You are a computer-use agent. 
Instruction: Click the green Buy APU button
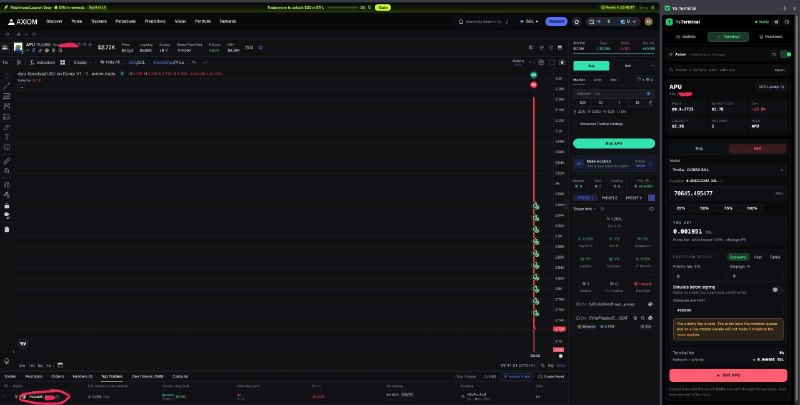pyautogui.click(x=614, y=144)
